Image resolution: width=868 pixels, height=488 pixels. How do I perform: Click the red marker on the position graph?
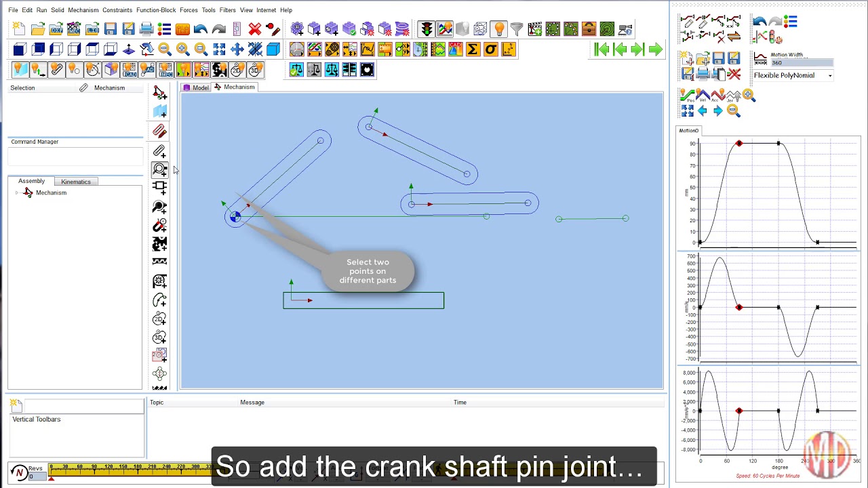[x=739, y=144]
